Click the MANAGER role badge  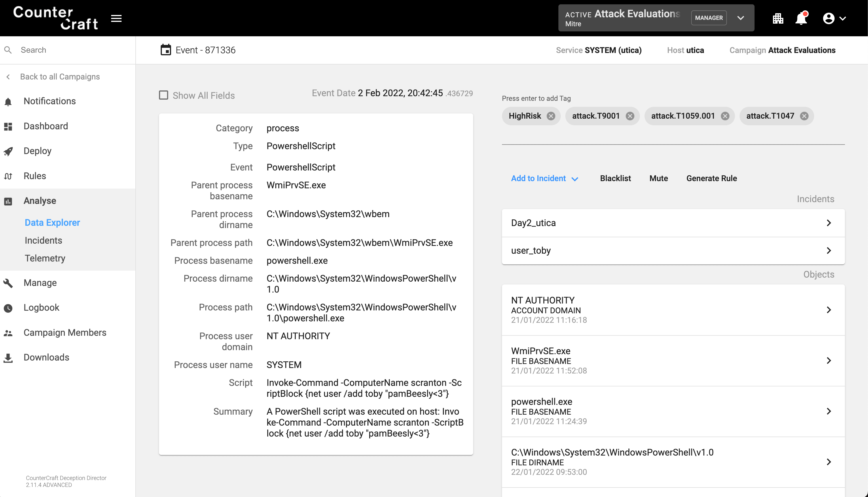tap(709, 18)
